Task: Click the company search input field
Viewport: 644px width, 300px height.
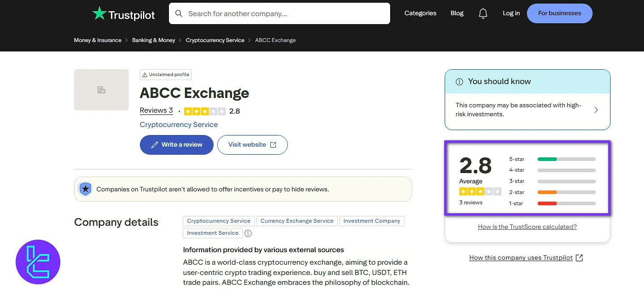Action: tap(279, 13)
